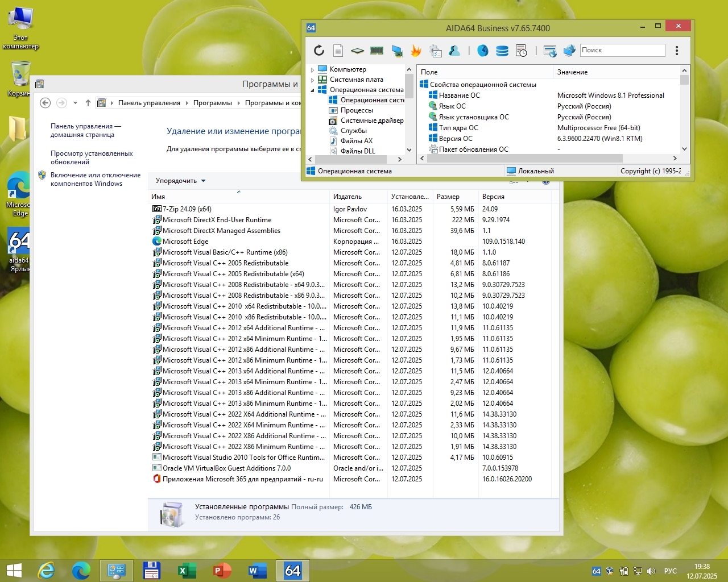Screen dimensions: 728x582
Task: Click the Поле column header in AIDA64
Action: click(486, 72)
